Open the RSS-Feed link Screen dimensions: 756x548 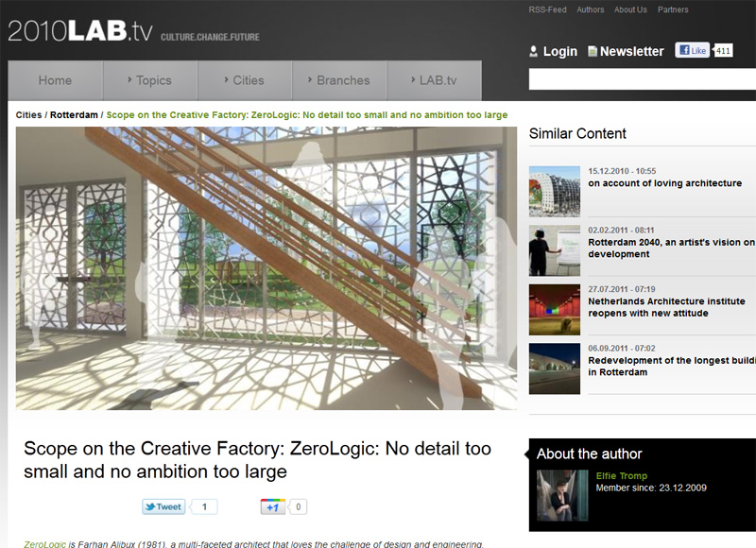coord(547,9)
